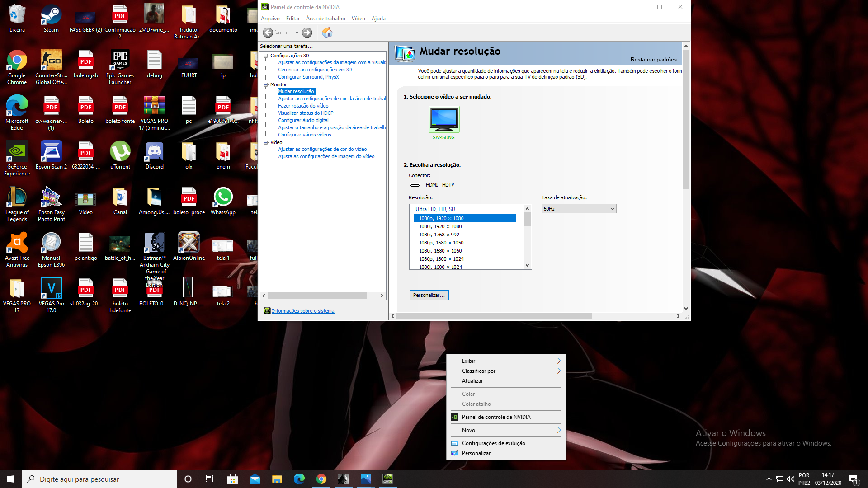Open Task View on taskbar
The image size is (868, 488).
(x=210, y=479)
